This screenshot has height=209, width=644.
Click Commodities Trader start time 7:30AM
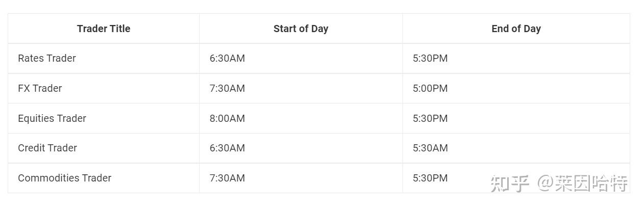[227, 178]
